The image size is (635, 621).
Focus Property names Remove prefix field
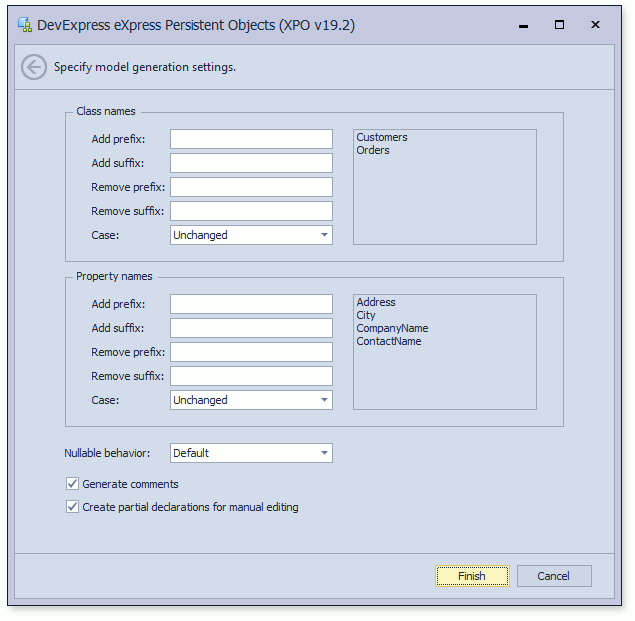pos(251,352)
